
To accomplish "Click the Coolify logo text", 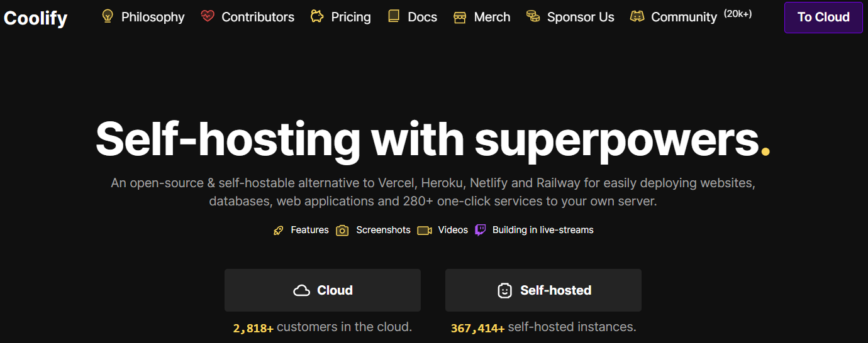I will [x=35, y=18].
